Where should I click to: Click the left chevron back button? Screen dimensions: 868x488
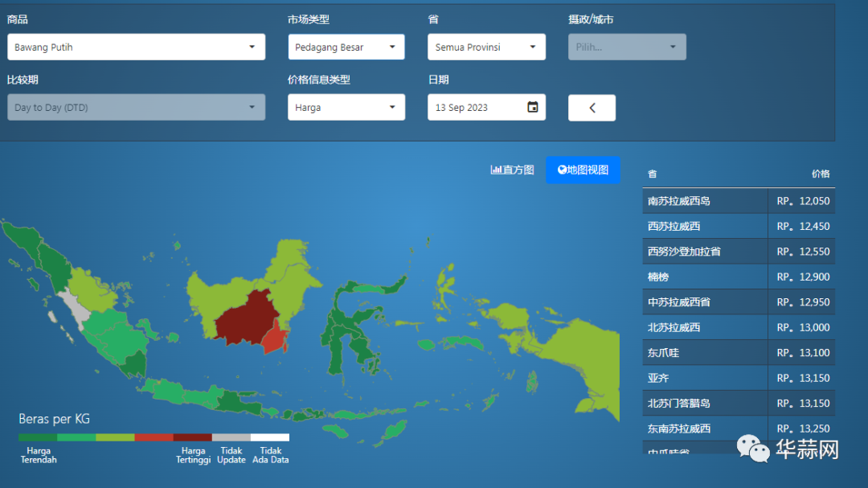592,108
